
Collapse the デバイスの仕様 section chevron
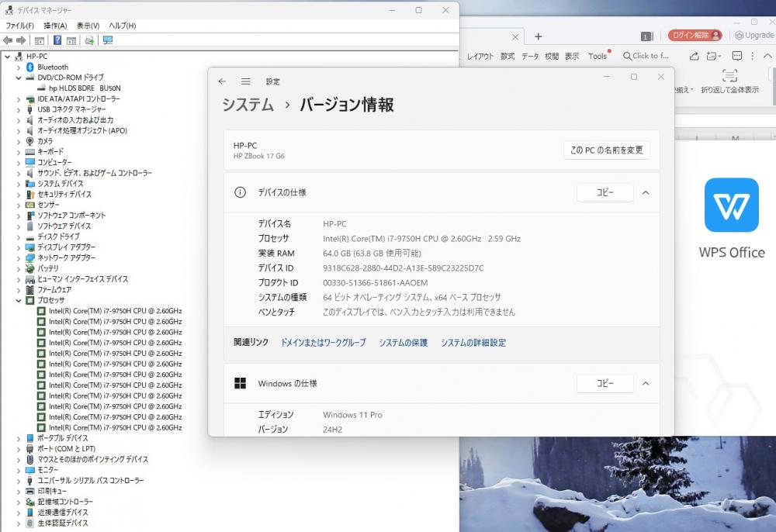click(x=646, y=192)
